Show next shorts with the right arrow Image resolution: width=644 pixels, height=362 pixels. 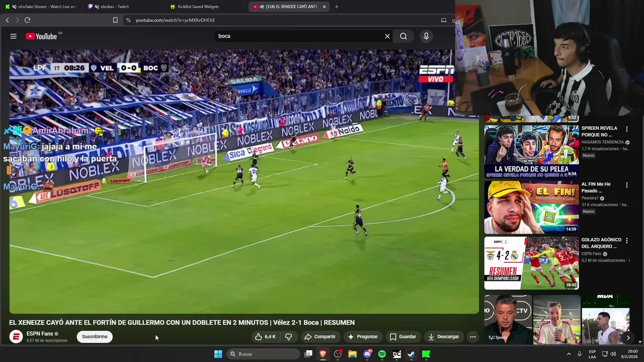[x=628, y=338]
